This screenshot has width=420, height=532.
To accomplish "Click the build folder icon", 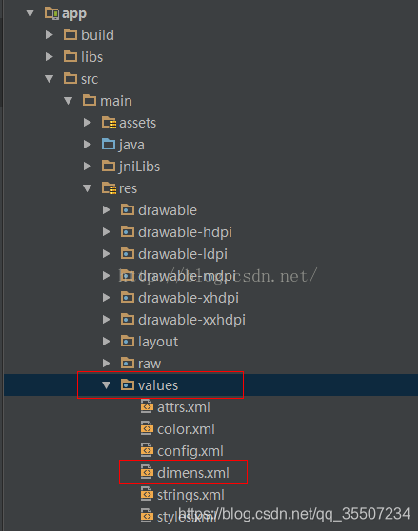I will (x=70, y=34).
